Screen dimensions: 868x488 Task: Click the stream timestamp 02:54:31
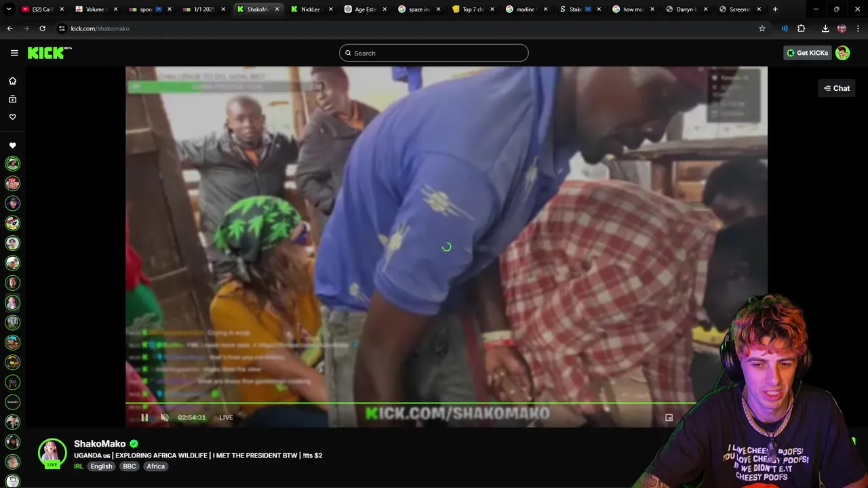191,418
